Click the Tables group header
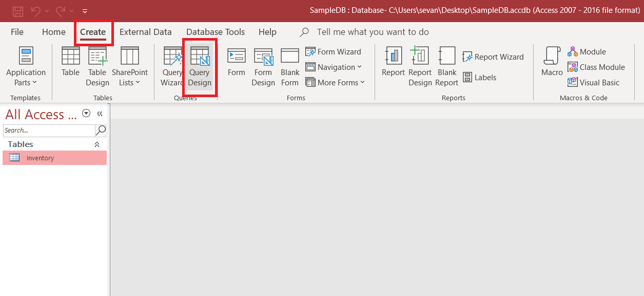644x296 pixels. coord(54,144)
